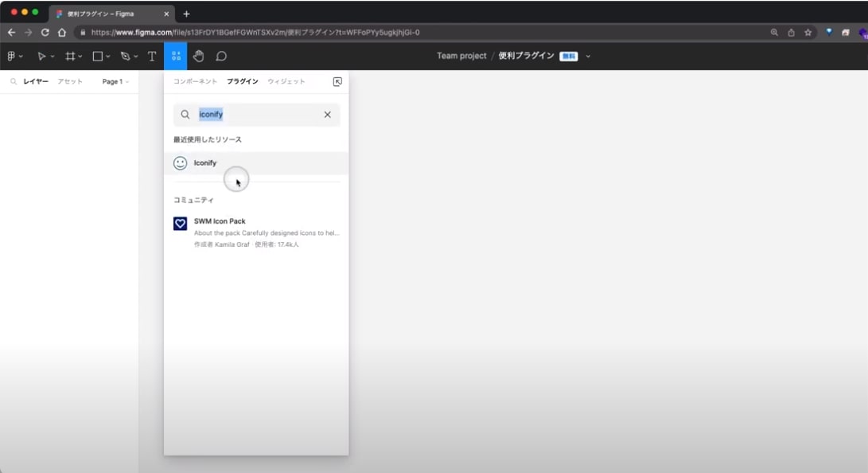Click the extension icon right of the gem
The width and height of the screenshot is (868, 473).
(x=845, y=32)
